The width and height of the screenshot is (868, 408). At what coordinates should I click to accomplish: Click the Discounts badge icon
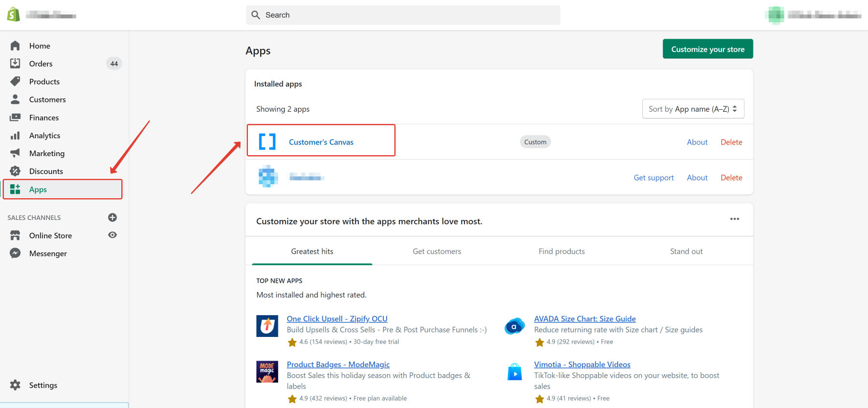[15, 171]
